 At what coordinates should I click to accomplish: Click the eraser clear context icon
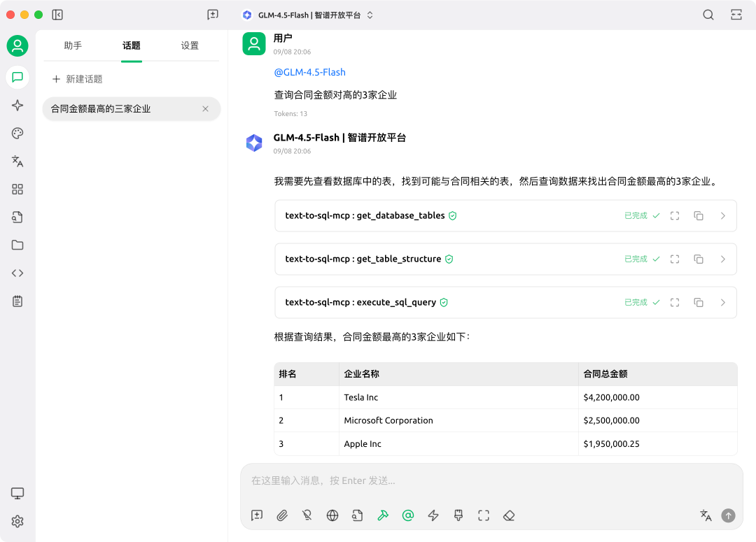(x=509, y=515)
